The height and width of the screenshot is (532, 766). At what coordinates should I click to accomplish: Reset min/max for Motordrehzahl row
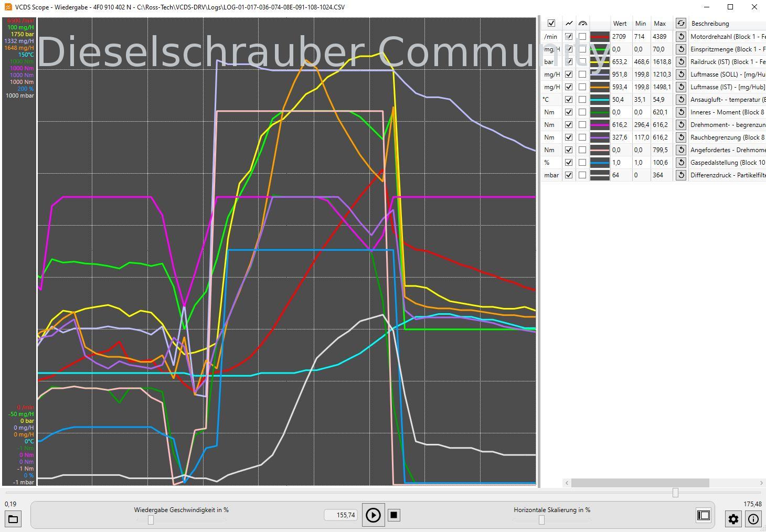click(680, 37)
